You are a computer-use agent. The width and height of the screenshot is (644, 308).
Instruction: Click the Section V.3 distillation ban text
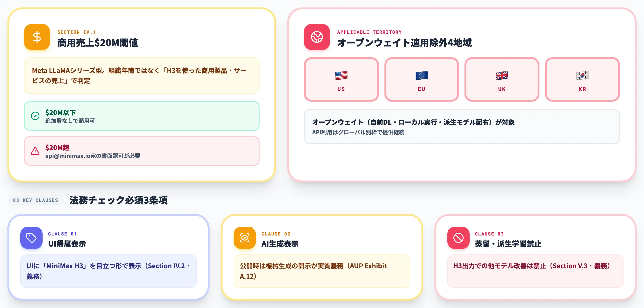tap(532, 266)
